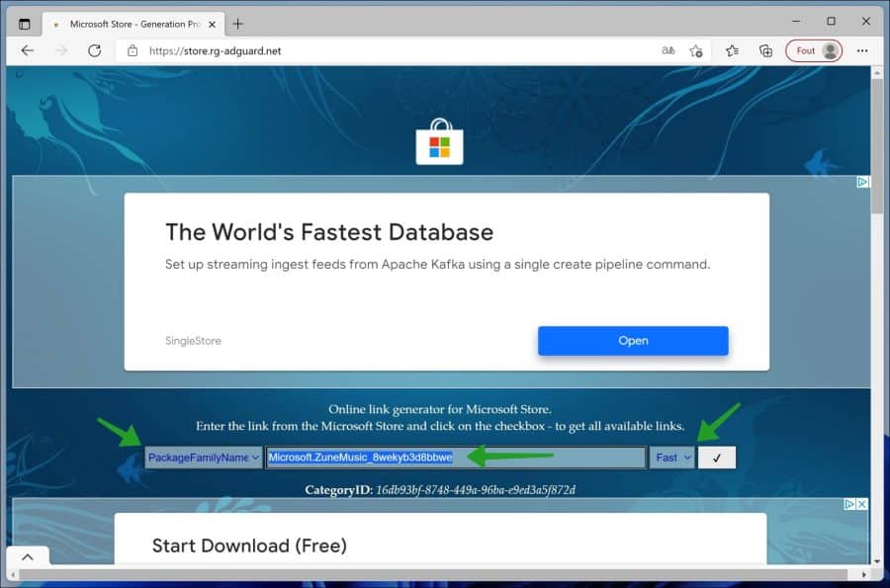Open Edge Settings and more menu

tap(862, 51)
